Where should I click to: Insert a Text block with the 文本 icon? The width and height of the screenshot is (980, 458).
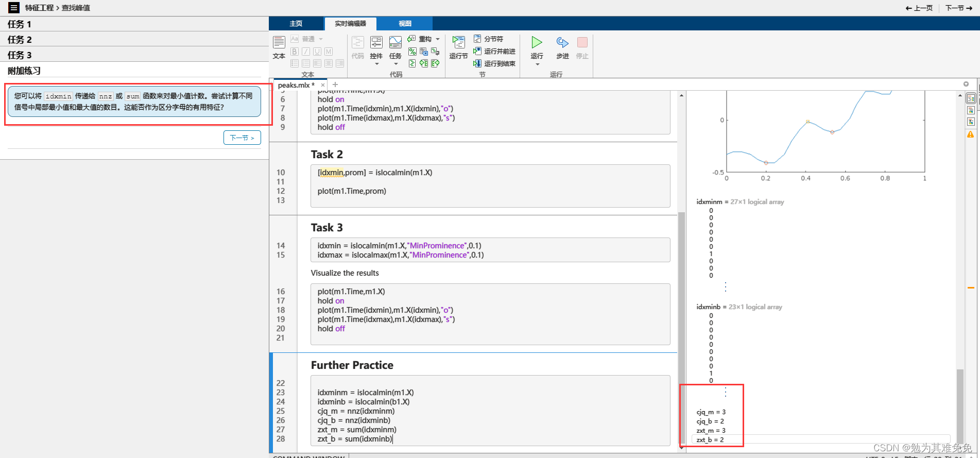tap(279, 47)
